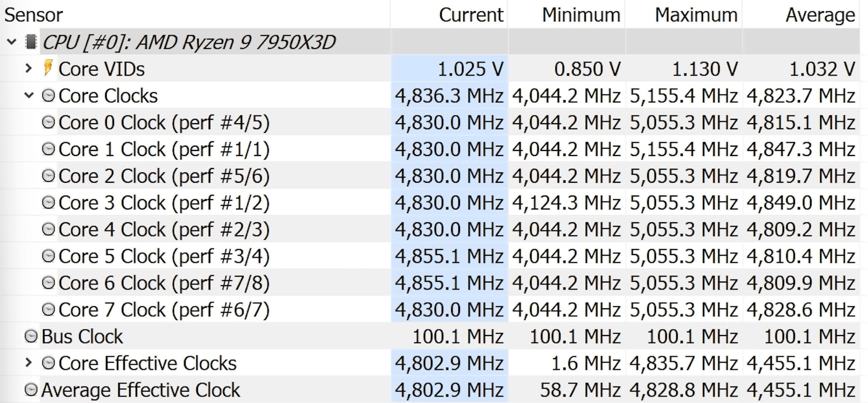Click the Sensor column header

(34, 15)
